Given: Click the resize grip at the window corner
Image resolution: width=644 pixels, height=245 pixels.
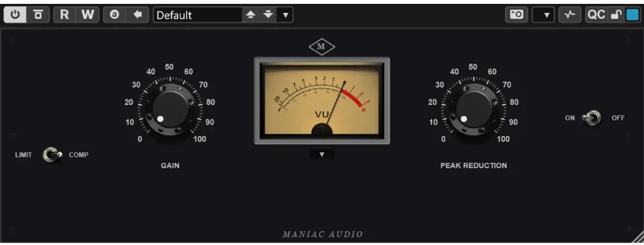Looking at the screenshot, I should (638, 237).
